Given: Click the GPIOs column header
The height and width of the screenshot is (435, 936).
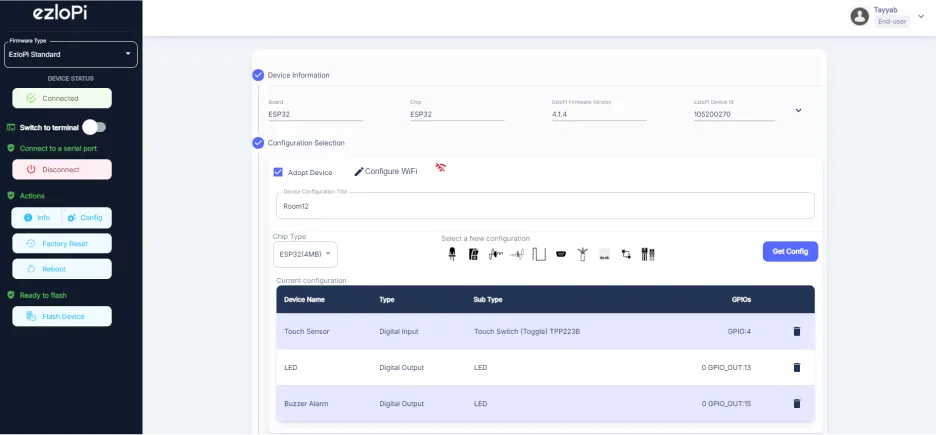Looking at the screenshot, I should (741, 300).
